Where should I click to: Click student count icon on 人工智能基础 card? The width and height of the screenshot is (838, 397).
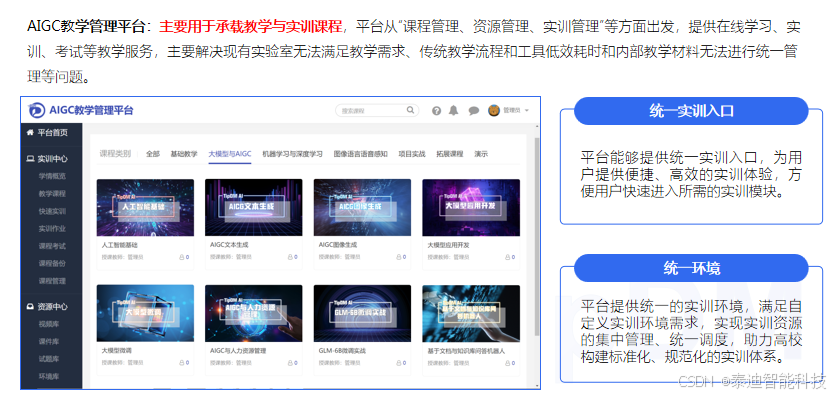click(x=182, y=257)
